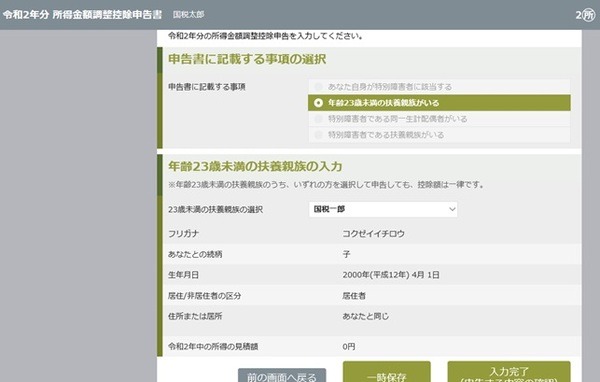This screenshot has height=382, width=600.
Task: Click the income estimate value 0円
Action: (349, 347)
